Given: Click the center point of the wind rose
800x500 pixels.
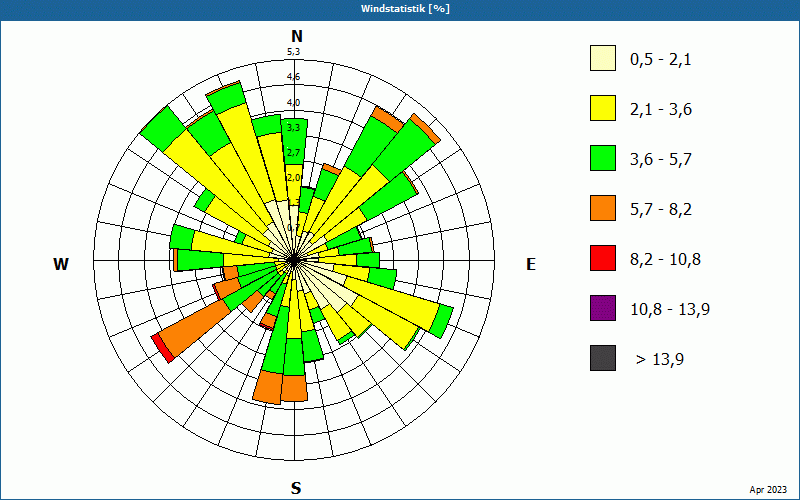Looking at the screenshot, I should [x=293, y=261].
